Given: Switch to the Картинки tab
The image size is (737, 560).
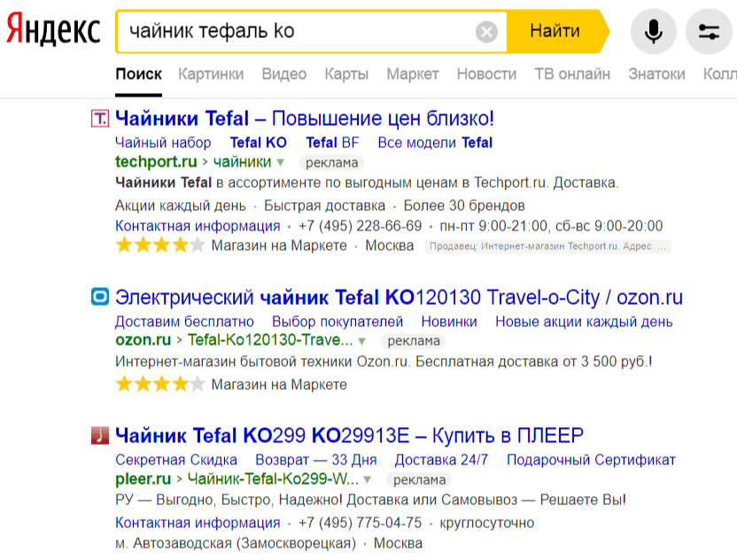Looking at the screenshot, I should (210, 74).
